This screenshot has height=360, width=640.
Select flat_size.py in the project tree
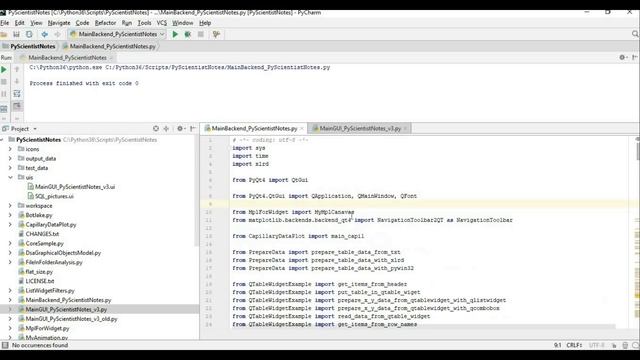(39, 272)
